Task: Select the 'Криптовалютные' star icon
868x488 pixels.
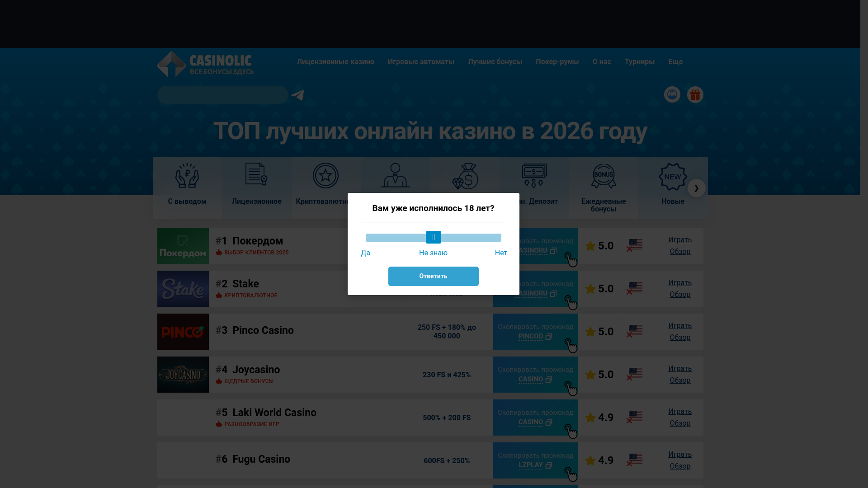Action: [325, 175]
